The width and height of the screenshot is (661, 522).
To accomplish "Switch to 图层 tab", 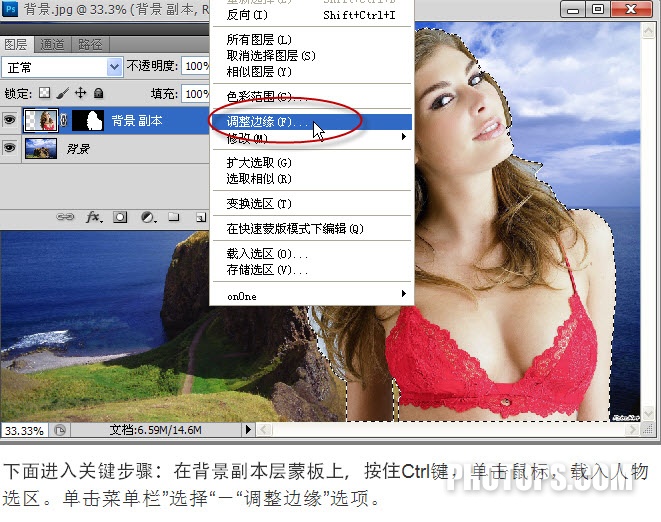I will (16, 44).
